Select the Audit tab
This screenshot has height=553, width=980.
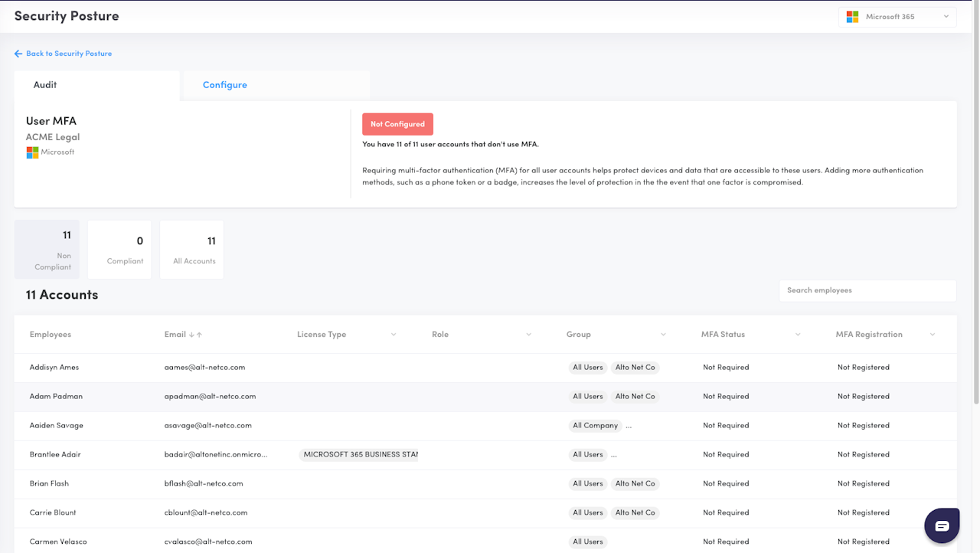(45, 85)
